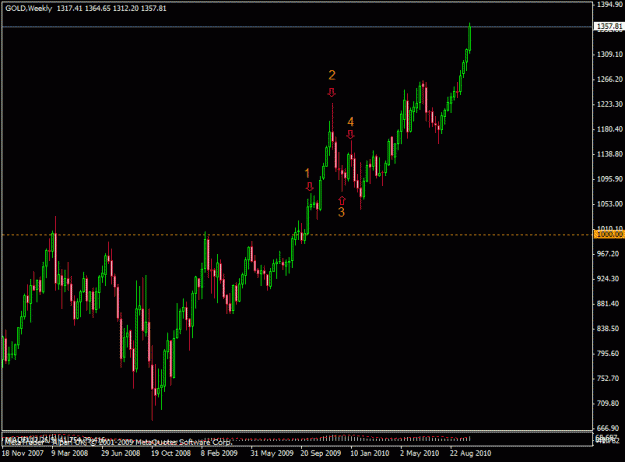The width and height of the screenshot is (625, 462).
Task: Click the 1180.40 price axis label
Action: point(609,129)
